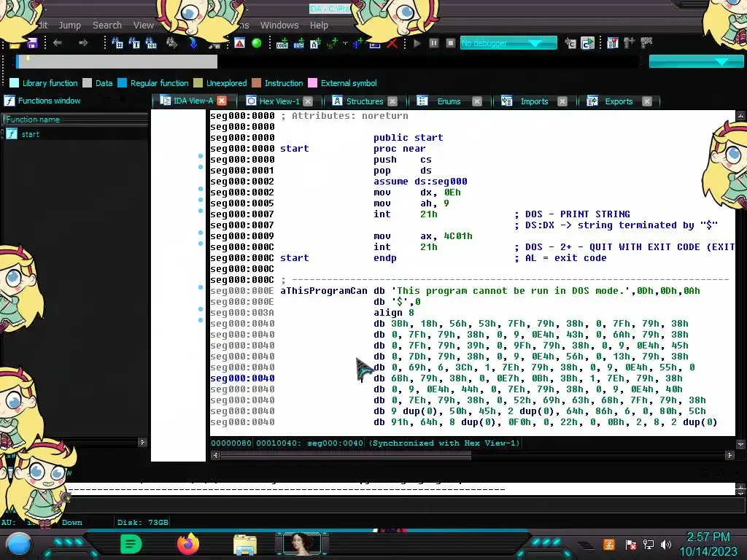Click the breakpoint list icon
The image size is (747, 560).
(x=613, y=43)
